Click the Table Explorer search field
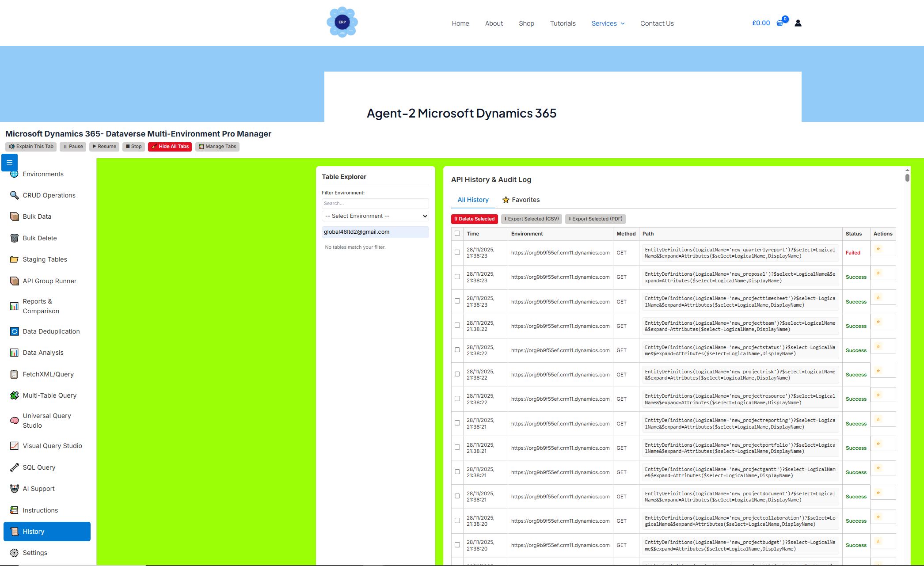The width and height of the screenshot is (924, 566). point(375,203)
